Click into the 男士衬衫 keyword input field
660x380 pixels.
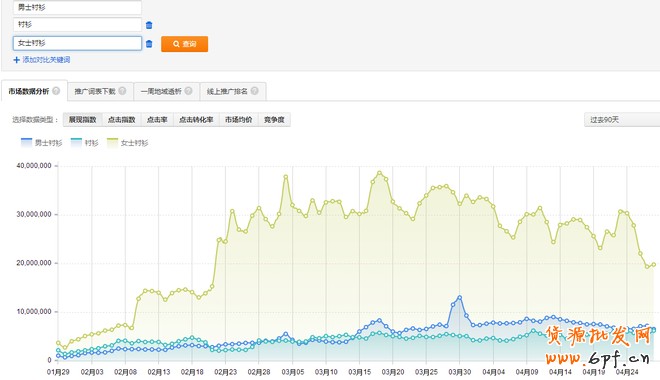tap(77, 7)
